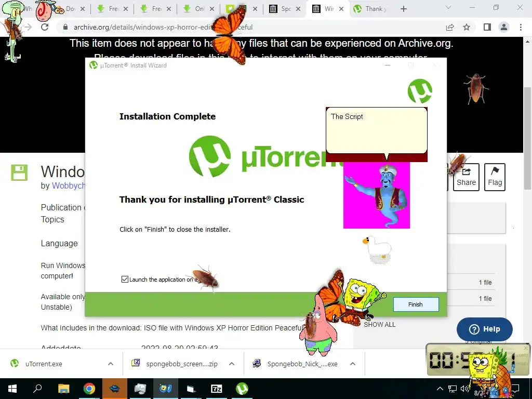Open the Help chat button
Screen dimensions: 532x399
click(485, 329)
